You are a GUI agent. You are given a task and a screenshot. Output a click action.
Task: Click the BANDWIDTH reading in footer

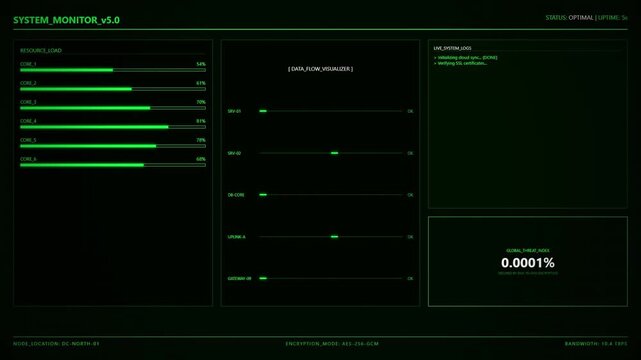(x=596, y=344)
